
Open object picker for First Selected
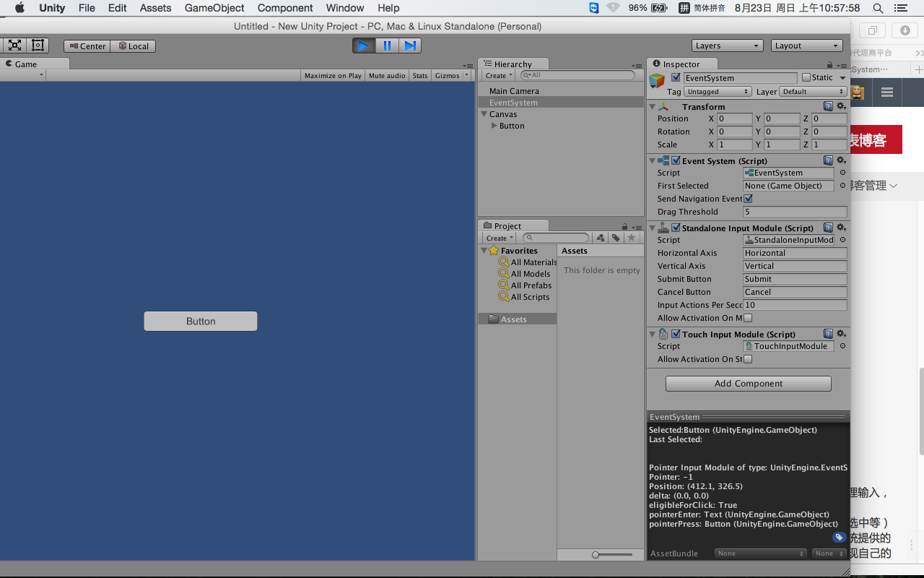[842, 186]
